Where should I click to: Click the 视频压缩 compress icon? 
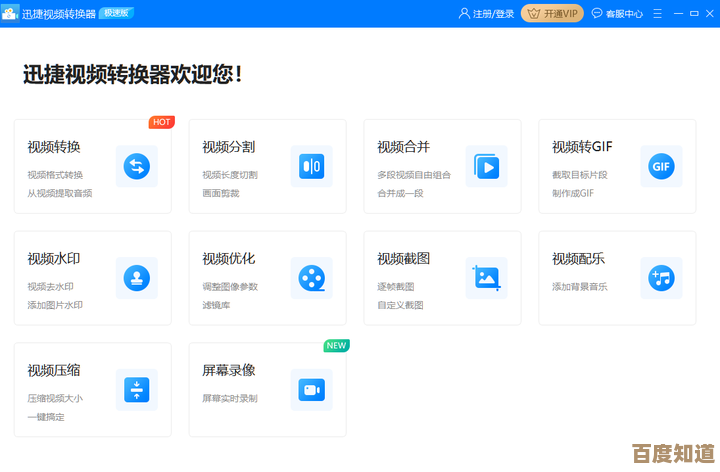137,390
